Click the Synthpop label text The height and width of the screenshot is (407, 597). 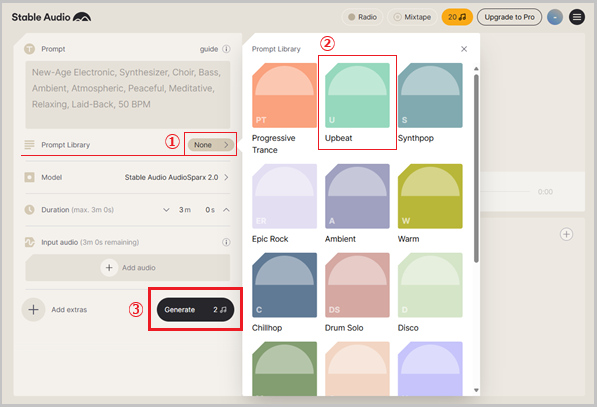[x=415, y=138]
